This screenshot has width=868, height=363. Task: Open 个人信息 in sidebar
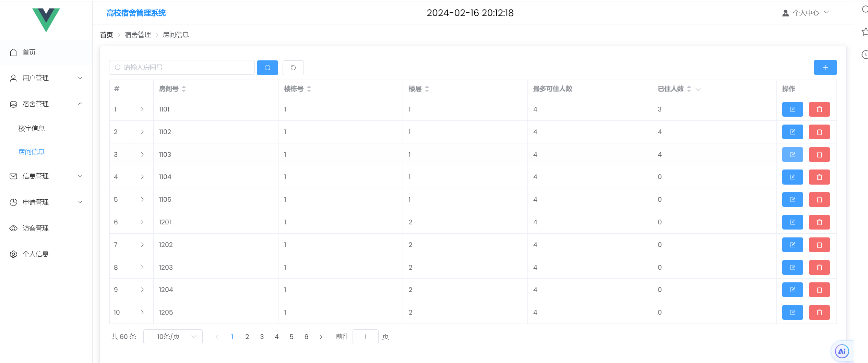click(46, 254)
